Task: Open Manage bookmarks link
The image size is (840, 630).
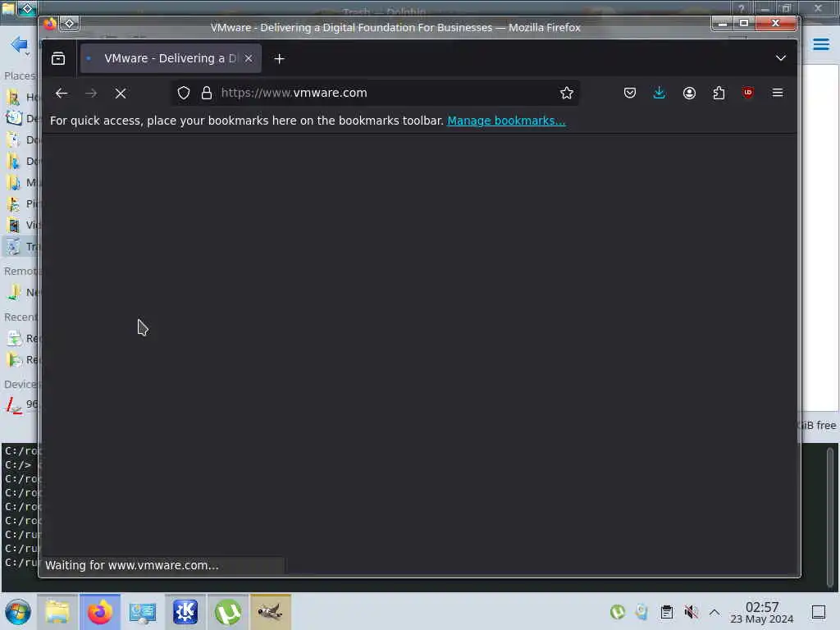Action: pyautogui.click(x=506, y=121)
